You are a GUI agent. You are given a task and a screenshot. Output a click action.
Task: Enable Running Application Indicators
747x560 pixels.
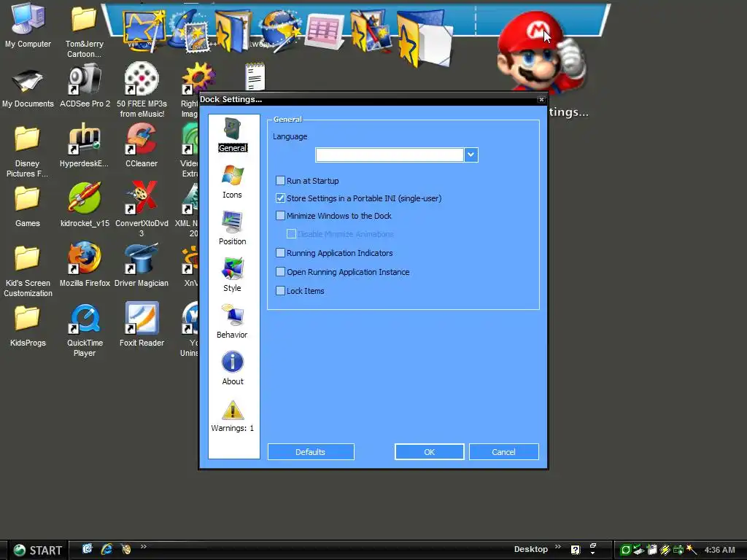click(280, 253)
